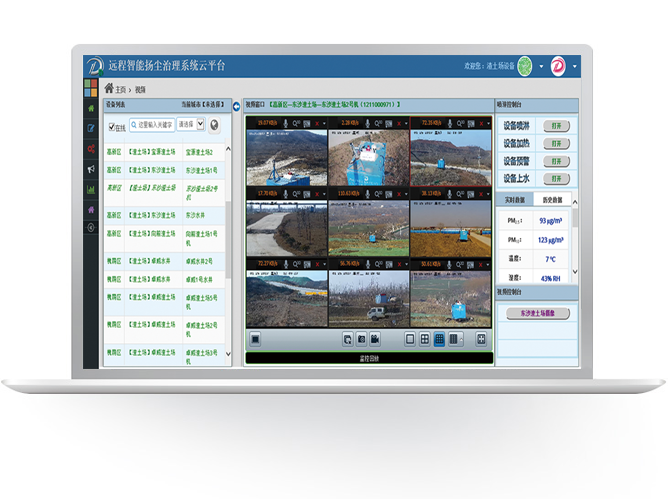Collapse the device list panel with the arrow
Screen dimensions: 668x499
point(236,106)
